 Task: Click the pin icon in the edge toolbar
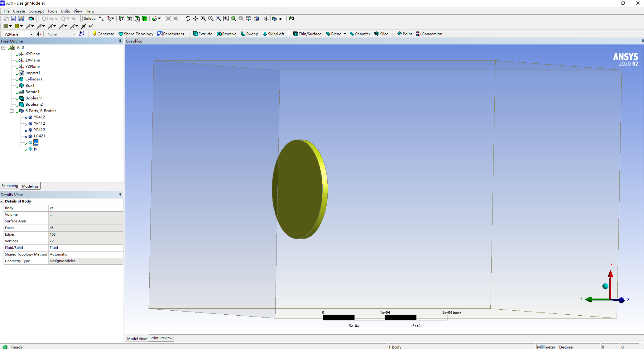click(83, 26)
